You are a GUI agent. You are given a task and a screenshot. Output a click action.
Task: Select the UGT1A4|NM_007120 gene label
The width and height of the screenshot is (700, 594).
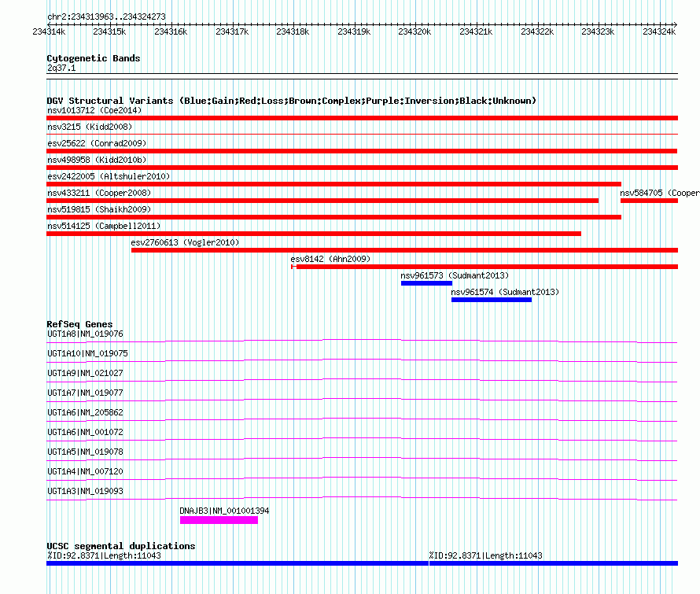pos(85,471)
